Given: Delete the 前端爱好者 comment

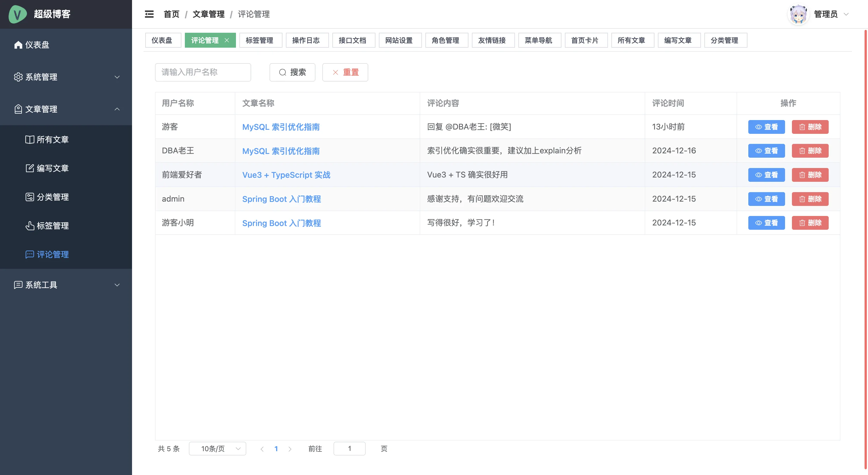Looking at the screenshot, I should pyautogui.click(x=810, y=175).
